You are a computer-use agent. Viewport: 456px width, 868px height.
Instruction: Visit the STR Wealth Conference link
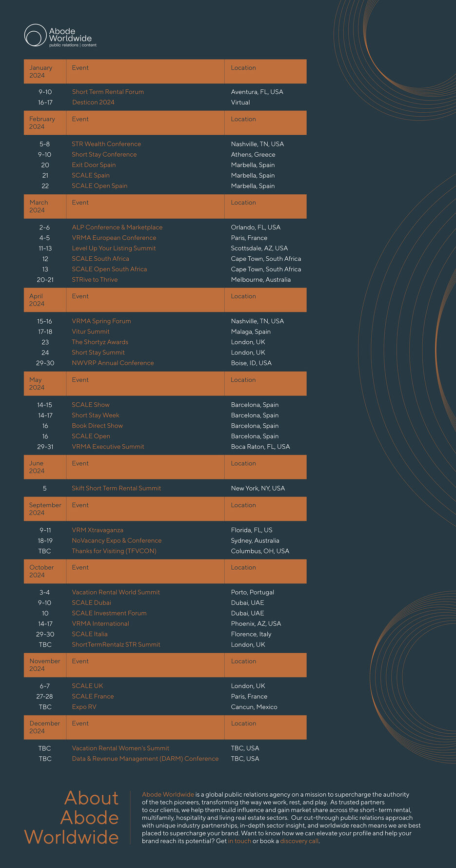(106, 144)
